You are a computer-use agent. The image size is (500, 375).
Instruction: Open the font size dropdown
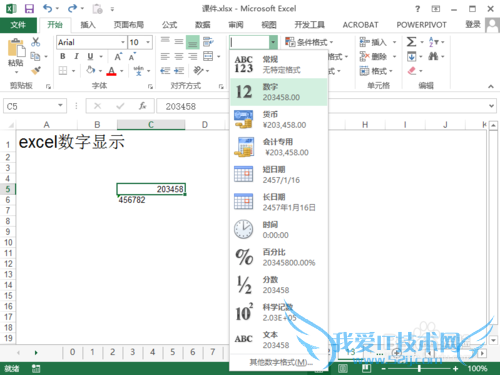click(x=148, y=42)
